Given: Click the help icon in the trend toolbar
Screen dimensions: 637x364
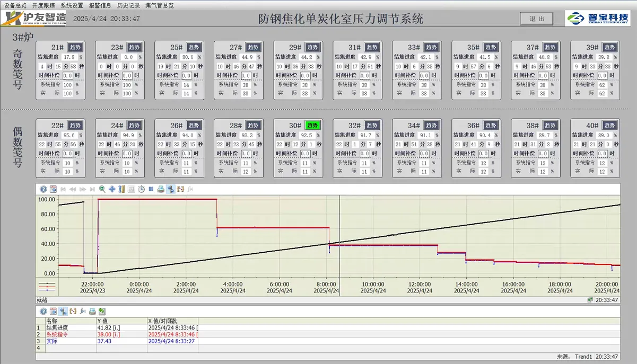Looking at the screenshot, I should point(43,189).
